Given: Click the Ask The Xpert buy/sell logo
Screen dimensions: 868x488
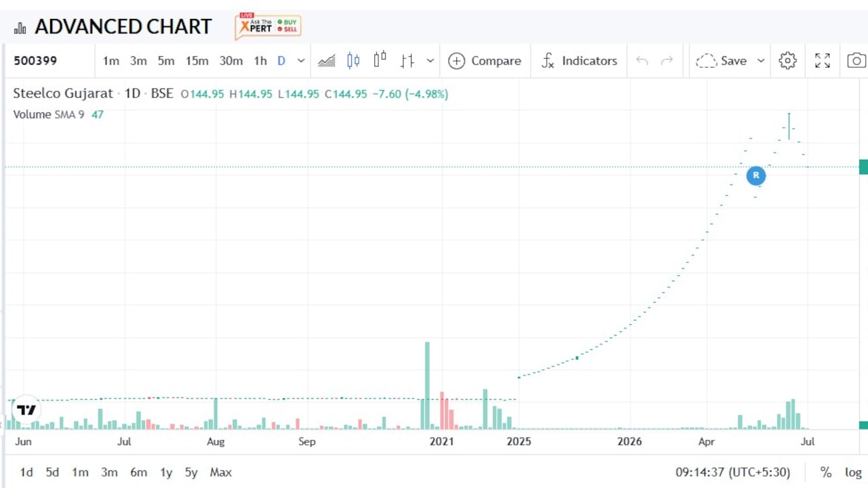Looking at the screenshot, I should [268, 26].
